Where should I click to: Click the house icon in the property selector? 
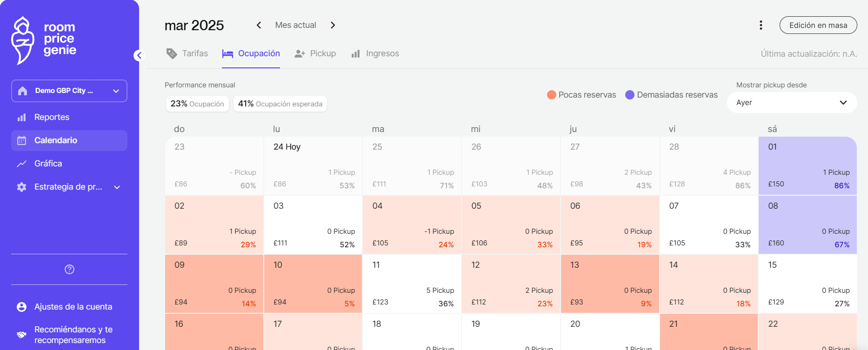(x=22, y=91)
